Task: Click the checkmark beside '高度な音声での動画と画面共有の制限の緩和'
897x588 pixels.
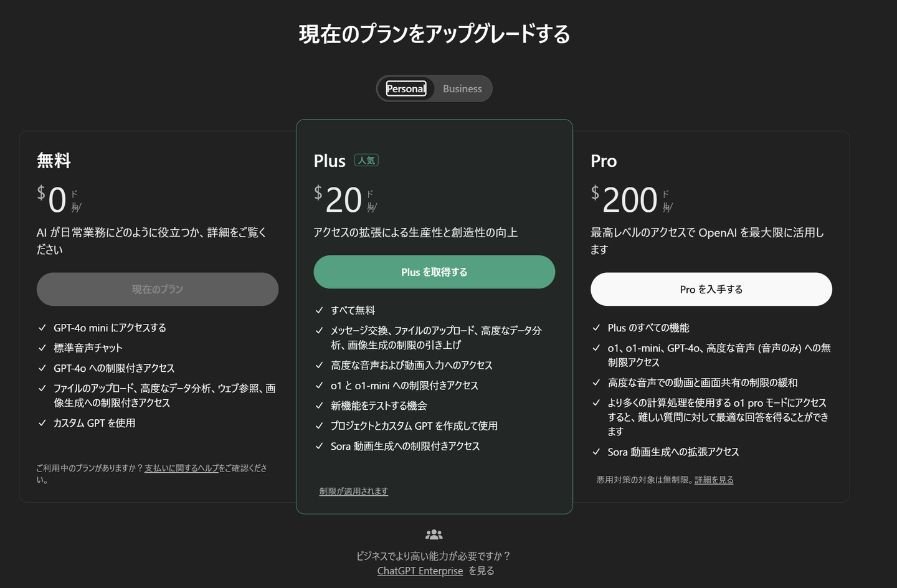Action: coord(596,382)
